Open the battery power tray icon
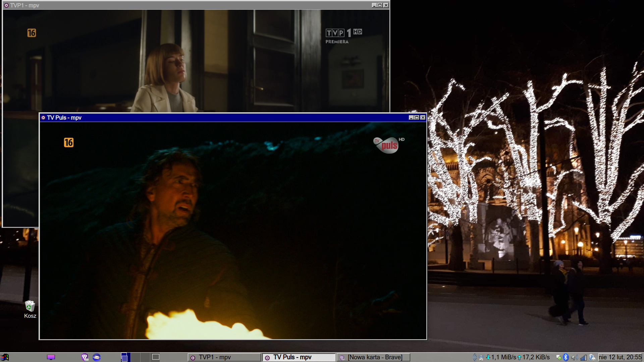Image resolution: width=644 pixels, height=362 pixels. coord(592,357)
